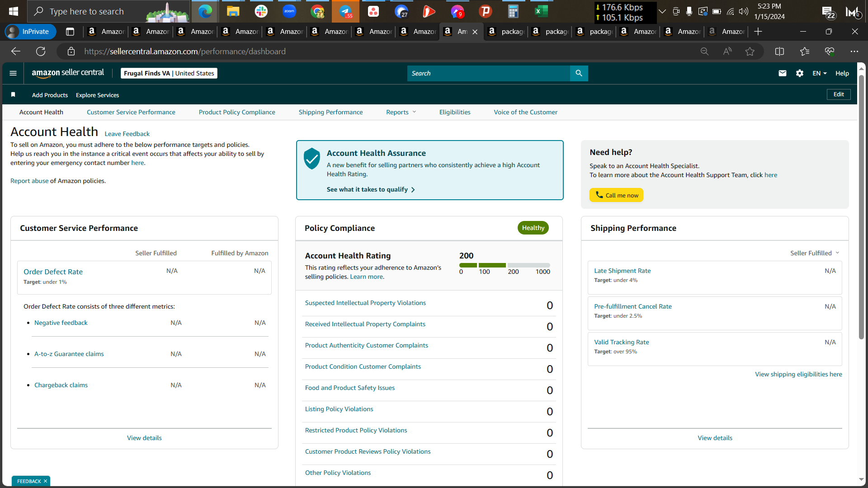Viewport: 868px width, 488px height.
Task: Open Listing Policy Violations link
Action: [339, 409]
